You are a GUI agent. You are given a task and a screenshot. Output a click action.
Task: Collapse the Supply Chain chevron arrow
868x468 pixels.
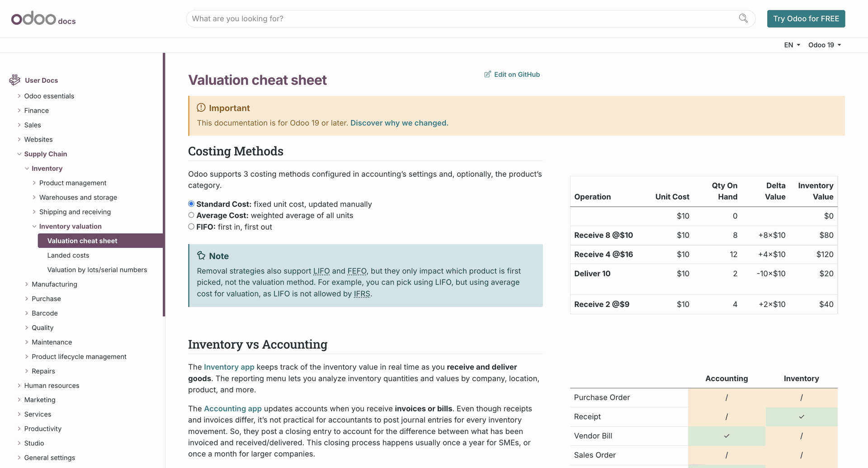click(19, 154)
